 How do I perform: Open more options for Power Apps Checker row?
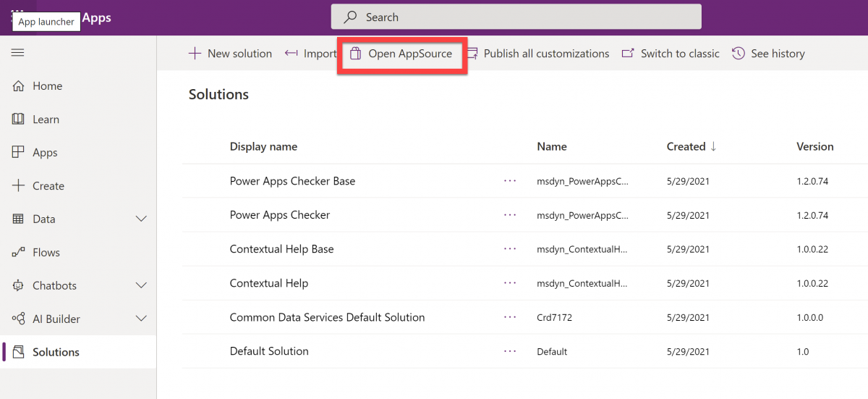coord(510,215)
